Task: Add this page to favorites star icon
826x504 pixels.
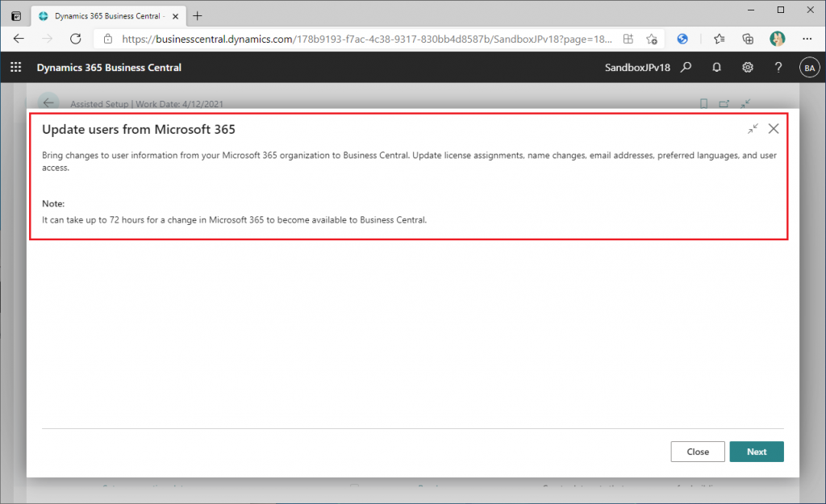Action: tap(652, 39)
